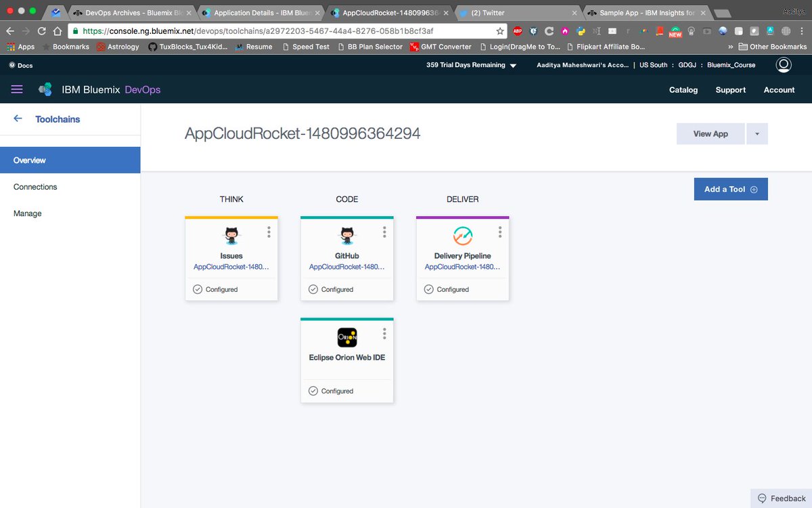Click the AppCloudRocket-1480996364294 heading
Viewport: 812px width, 508px height.
coord(302,133)
